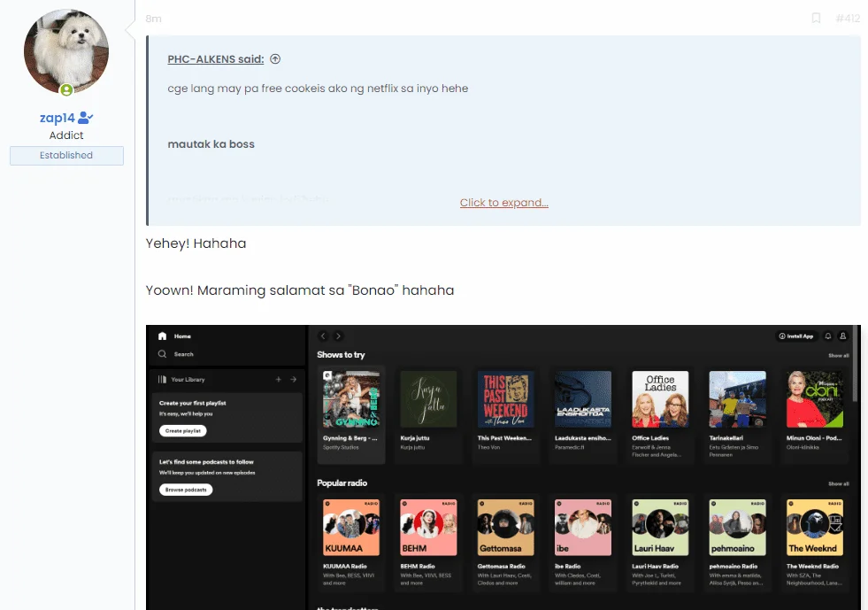Click the Create playlist button

(x=182, y=430)
